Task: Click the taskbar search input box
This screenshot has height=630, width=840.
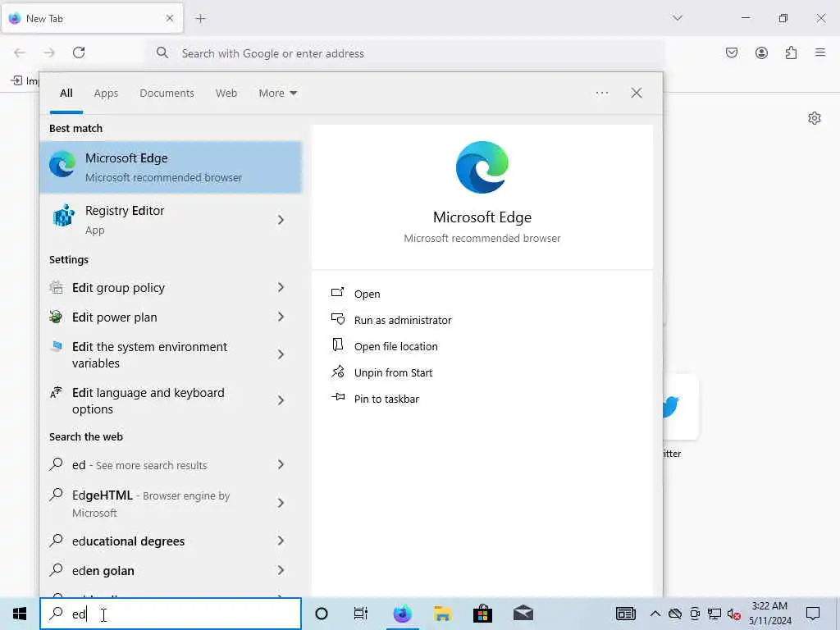Action: 171,614
